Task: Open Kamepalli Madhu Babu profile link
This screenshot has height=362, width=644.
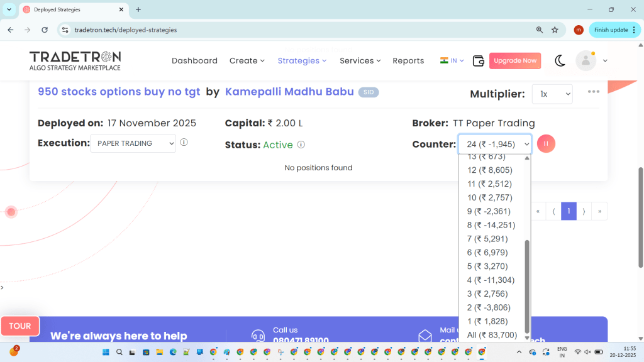Action: tap(289, 92)
